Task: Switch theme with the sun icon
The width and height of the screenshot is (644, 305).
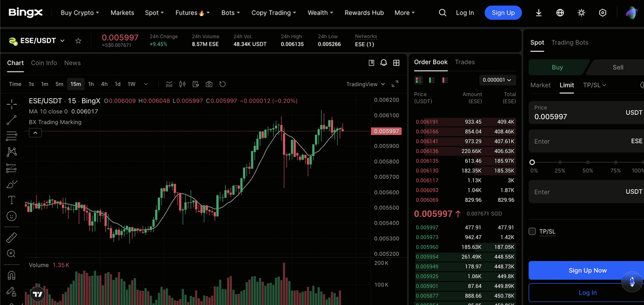Action: click(581, 13)
